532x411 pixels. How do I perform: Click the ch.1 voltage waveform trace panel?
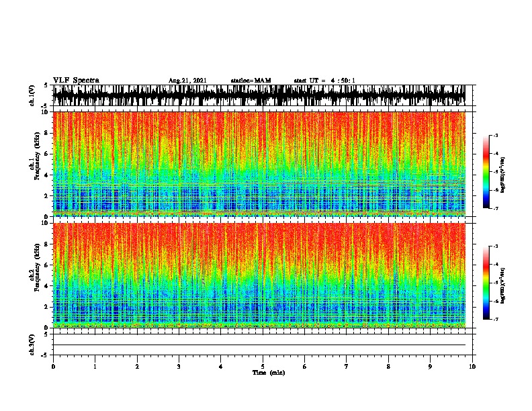[259, 95]
